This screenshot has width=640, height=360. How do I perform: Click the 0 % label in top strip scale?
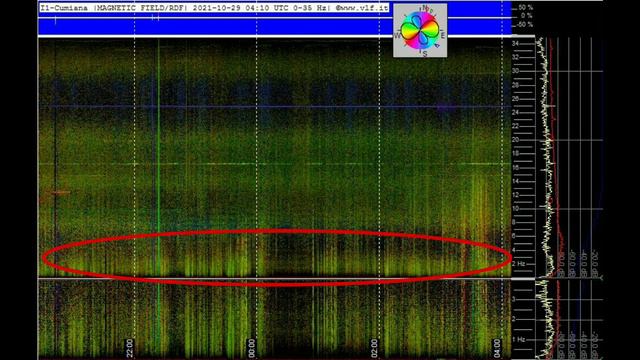[x=527, y=16]
